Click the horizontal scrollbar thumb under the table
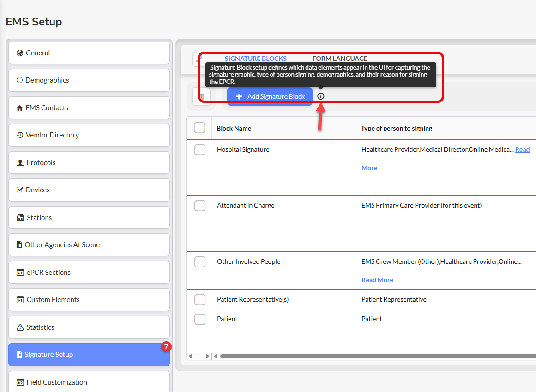Screen dimensions: 536x392 click(378, 356)
